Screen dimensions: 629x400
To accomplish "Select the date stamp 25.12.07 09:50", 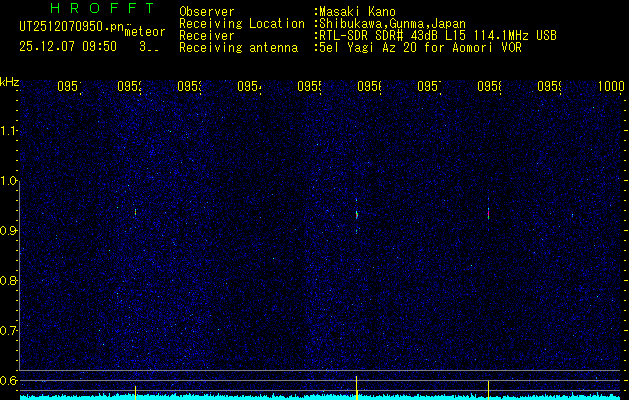I will [68, 47].
